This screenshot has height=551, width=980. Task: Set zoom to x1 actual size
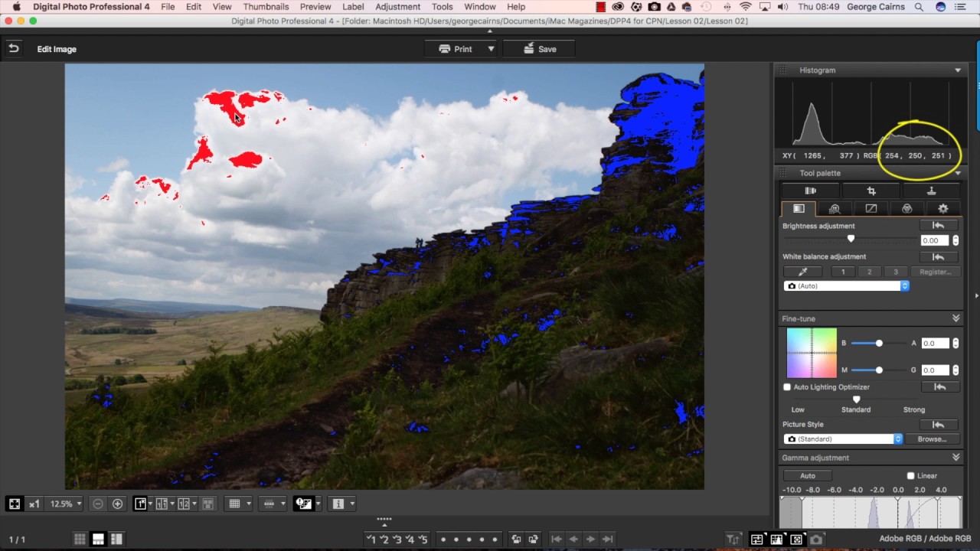tap(34, 504)
